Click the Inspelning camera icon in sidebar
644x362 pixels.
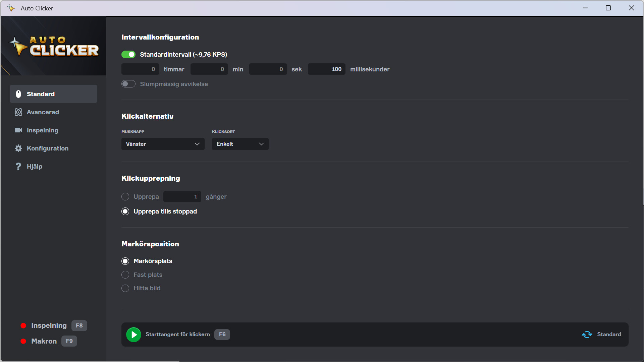pos(18,130)
